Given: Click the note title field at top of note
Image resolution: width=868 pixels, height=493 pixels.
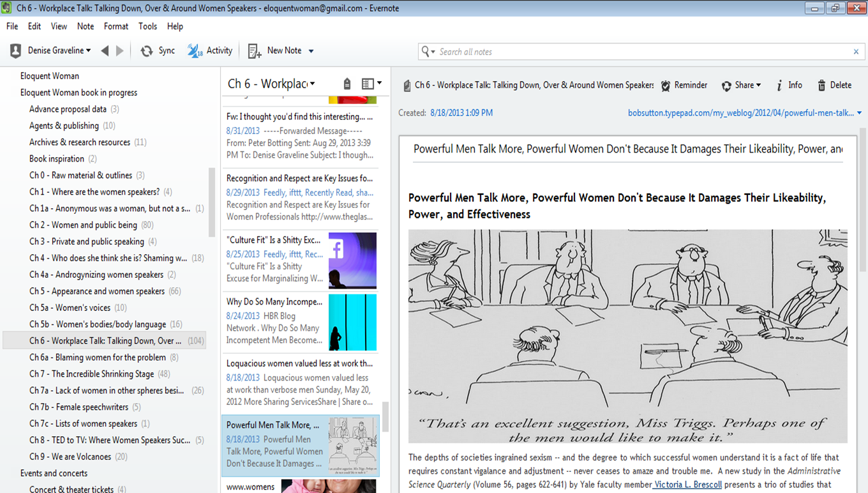Looking at the screenshot, I should point(628,149).
